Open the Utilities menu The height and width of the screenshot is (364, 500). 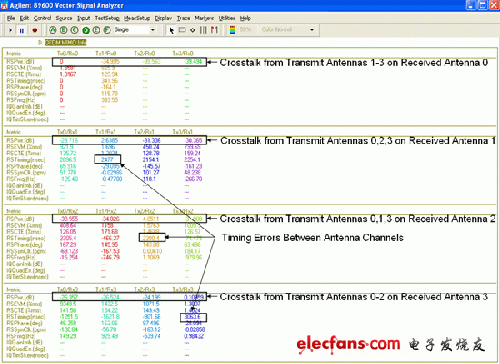227,18
